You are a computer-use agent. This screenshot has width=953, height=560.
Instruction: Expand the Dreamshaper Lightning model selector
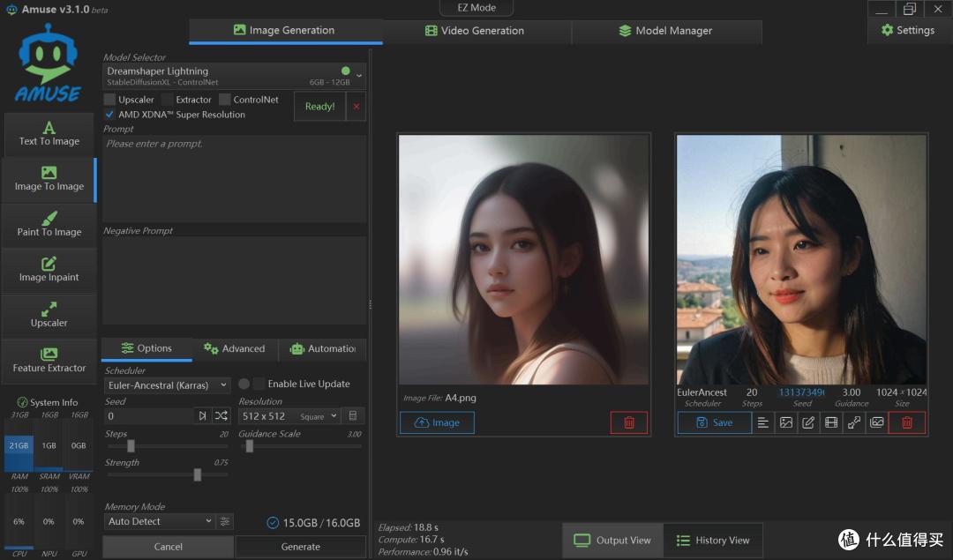tap(235, 76)
